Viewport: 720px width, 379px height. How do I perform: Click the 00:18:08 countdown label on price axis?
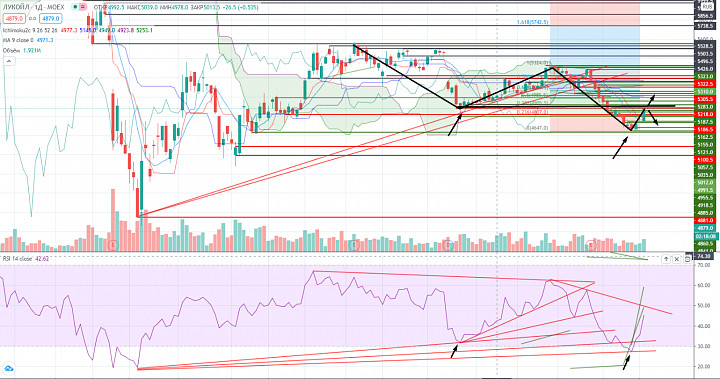click(x=706, y=236)
